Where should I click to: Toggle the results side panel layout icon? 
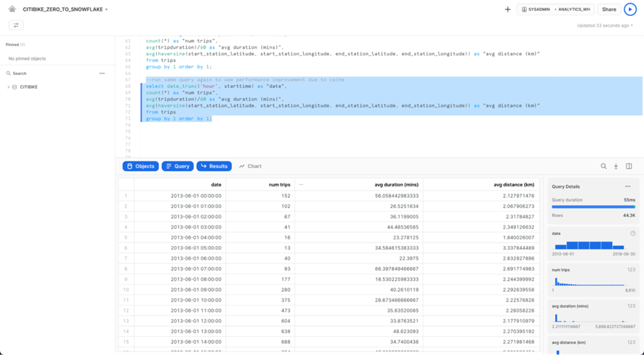(x=629, y=167)
